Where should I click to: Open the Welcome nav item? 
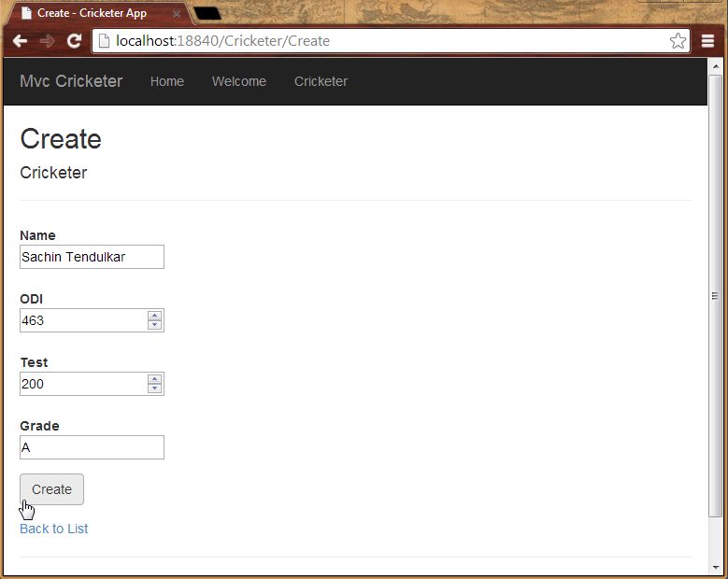click(239, 81)
